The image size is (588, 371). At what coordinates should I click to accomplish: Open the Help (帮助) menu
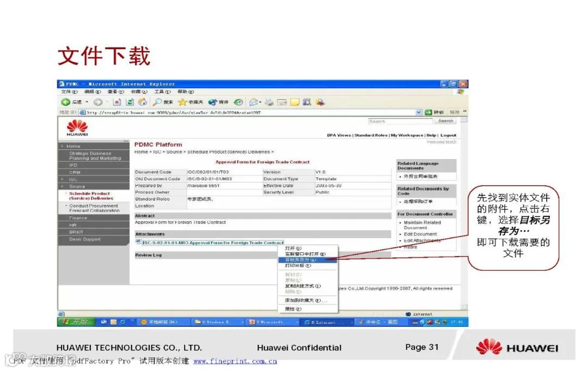click(186, 92)
